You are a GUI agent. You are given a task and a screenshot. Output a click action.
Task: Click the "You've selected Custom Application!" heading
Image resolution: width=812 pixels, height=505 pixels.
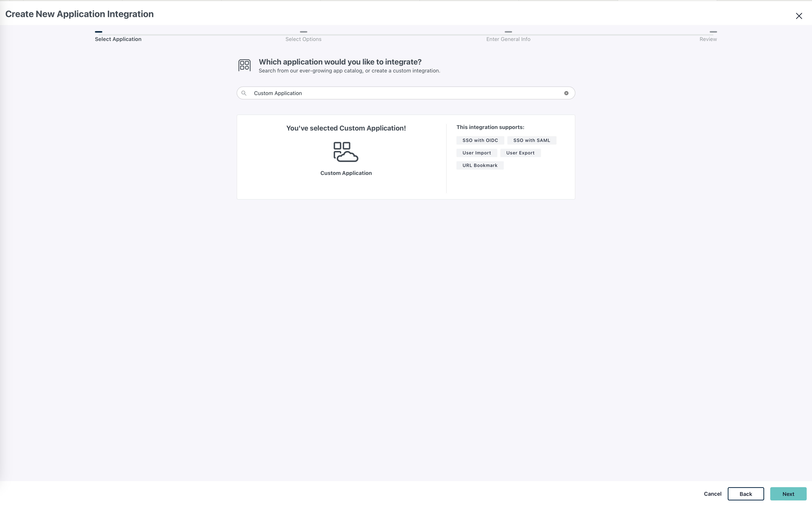(346, 128)
